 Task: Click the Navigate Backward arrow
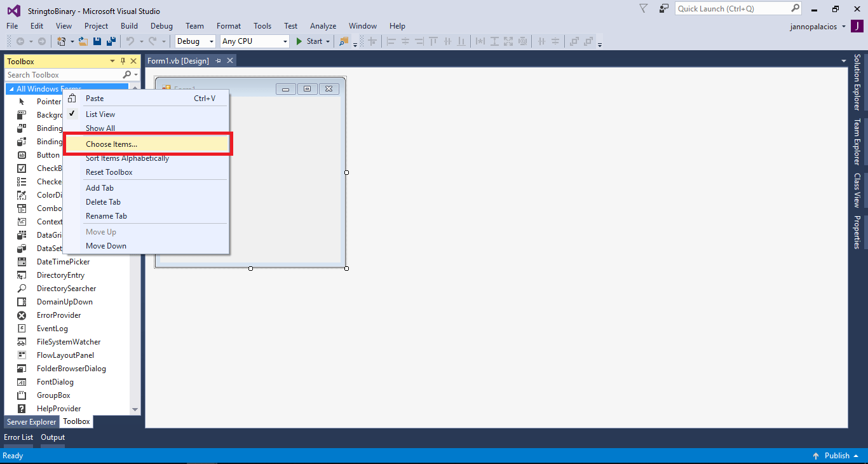(x=20, y=40)
